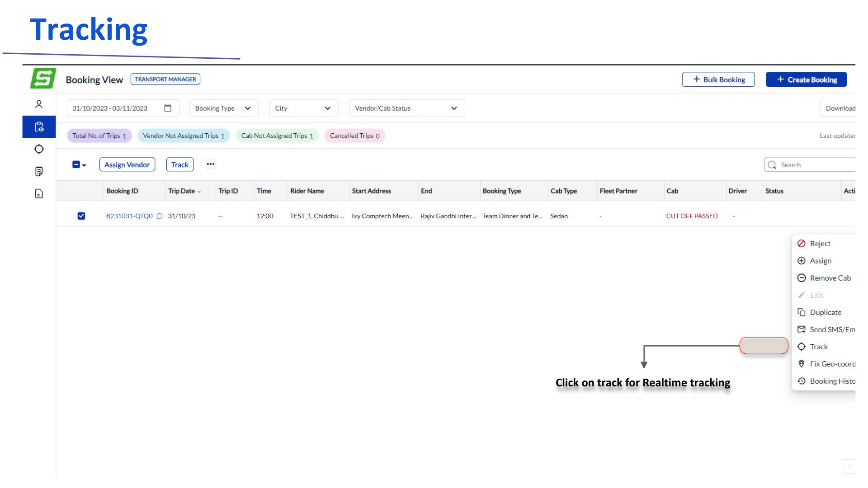Uncheck the B231031-QTQ0 row checkbox
This screenshot has width=868, height=488.
[x=81, y=216]
